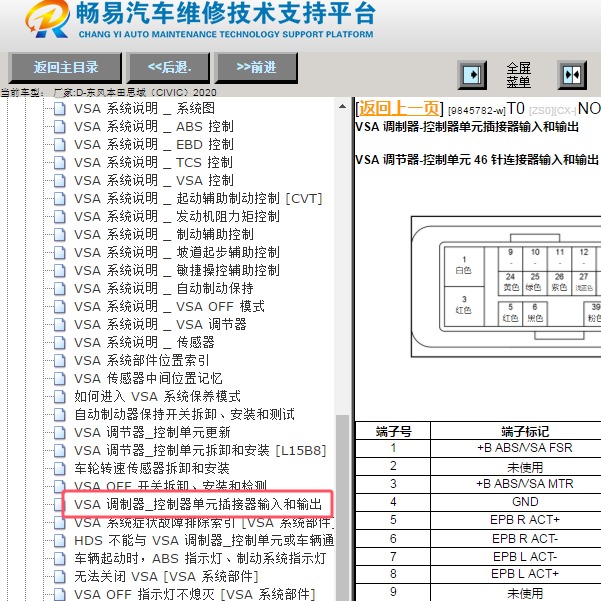
Task: Select VSA 调制器_控制器单元插接器输入和输出
Action: 198,505
